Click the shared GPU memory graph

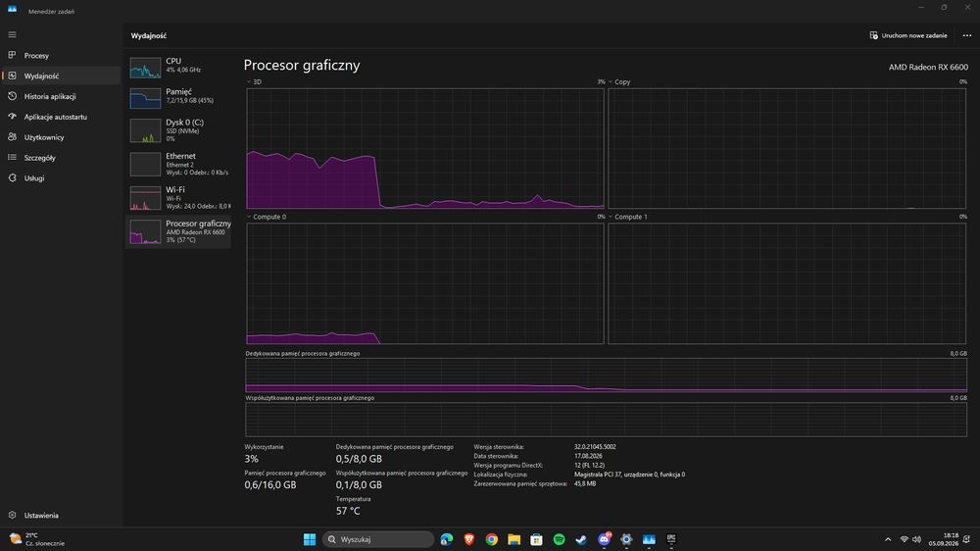[607, 419]
